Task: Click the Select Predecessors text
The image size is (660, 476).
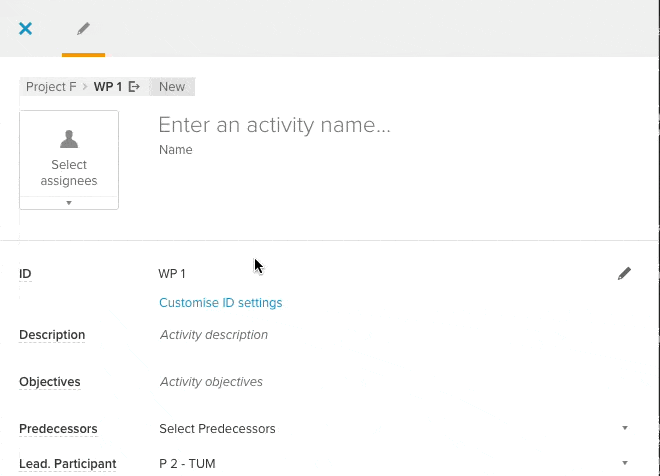Action: (x=217, y=428)
